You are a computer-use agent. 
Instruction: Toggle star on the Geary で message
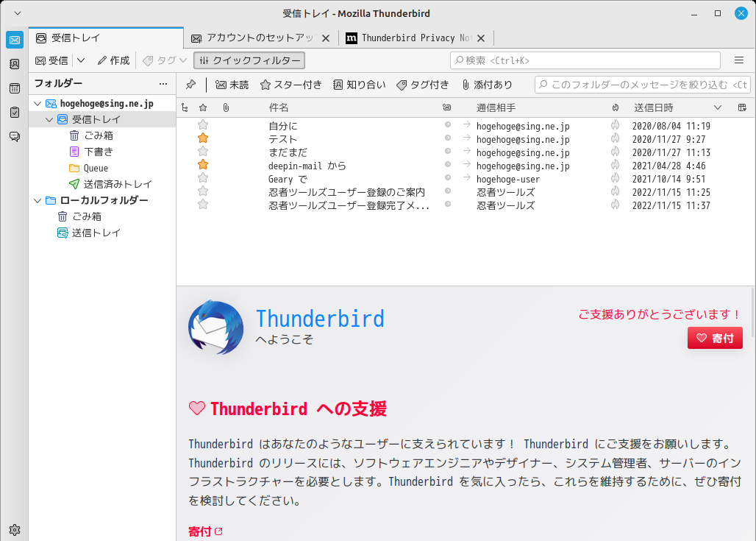(203, 179)
